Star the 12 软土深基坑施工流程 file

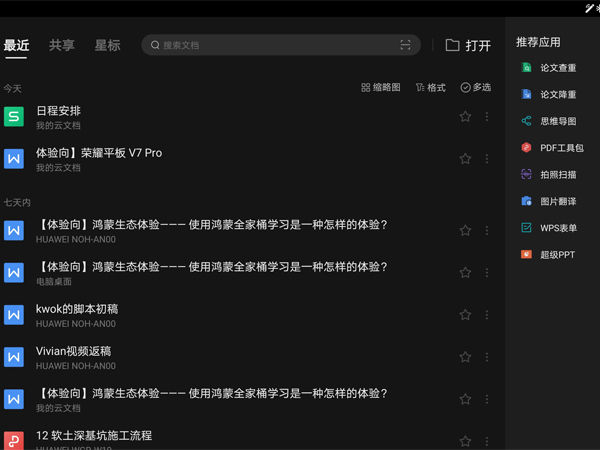point(465,441)
